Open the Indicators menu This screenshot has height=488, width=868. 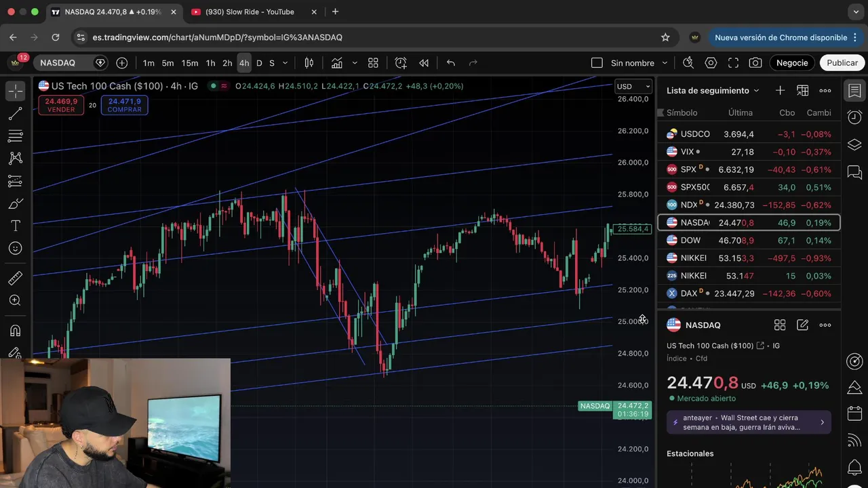click(337, 63)
